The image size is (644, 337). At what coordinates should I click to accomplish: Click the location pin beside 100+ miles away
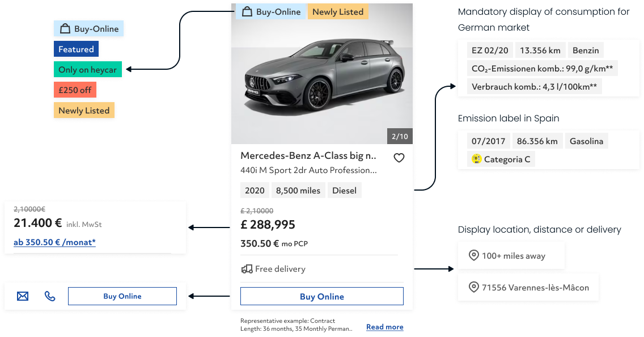474,256
